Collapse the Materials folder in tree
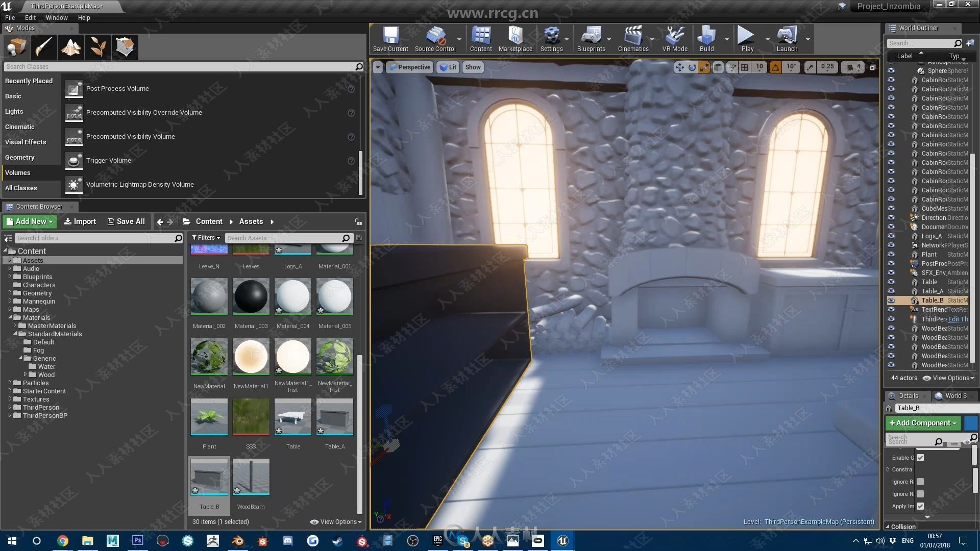This screenshot has height=551, width=980. pos(10,317)
